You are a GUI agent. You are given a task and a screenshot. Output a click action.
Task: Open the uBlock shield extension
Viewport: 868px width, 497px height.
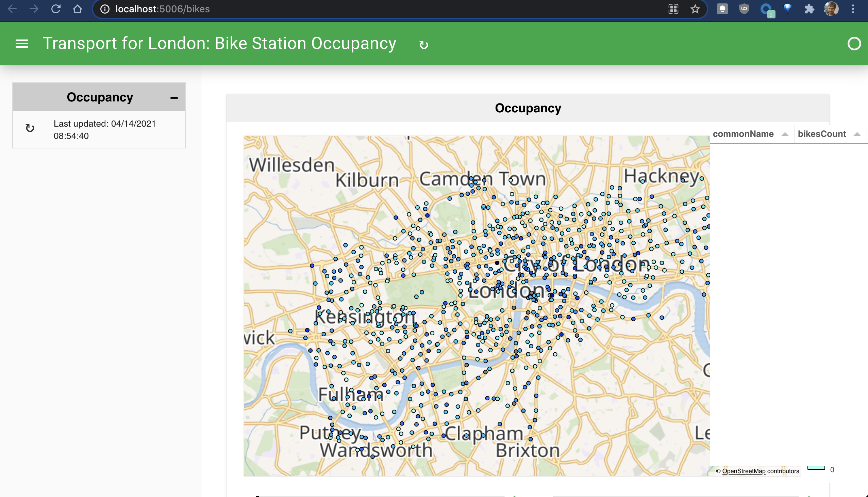744,9
